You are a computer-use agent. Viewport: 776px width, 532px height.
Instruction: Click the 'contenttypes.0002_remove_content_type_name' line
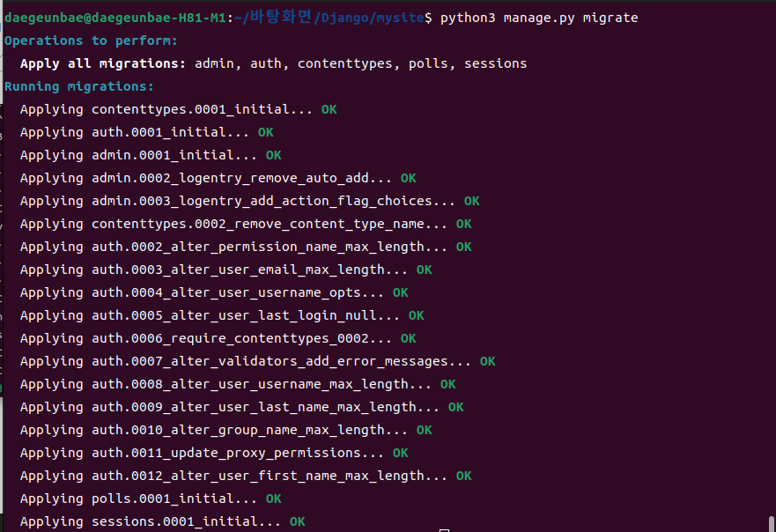(246, 224)
